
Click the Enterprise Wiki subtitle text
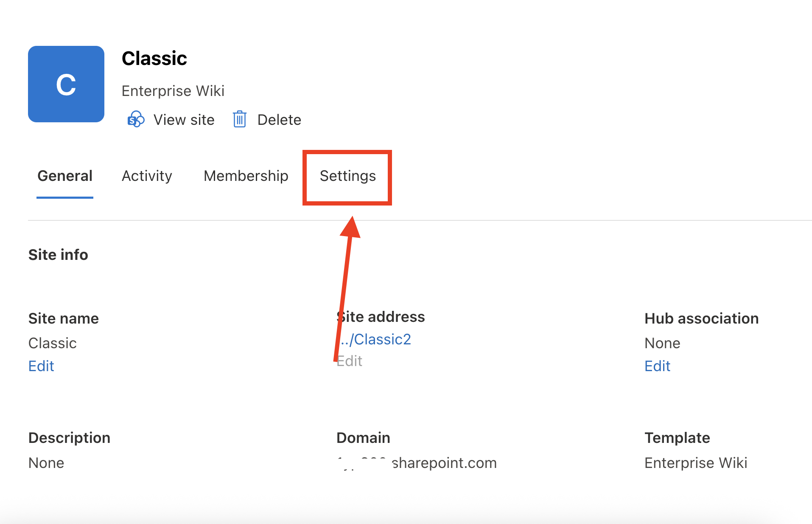tap(173, 90)
